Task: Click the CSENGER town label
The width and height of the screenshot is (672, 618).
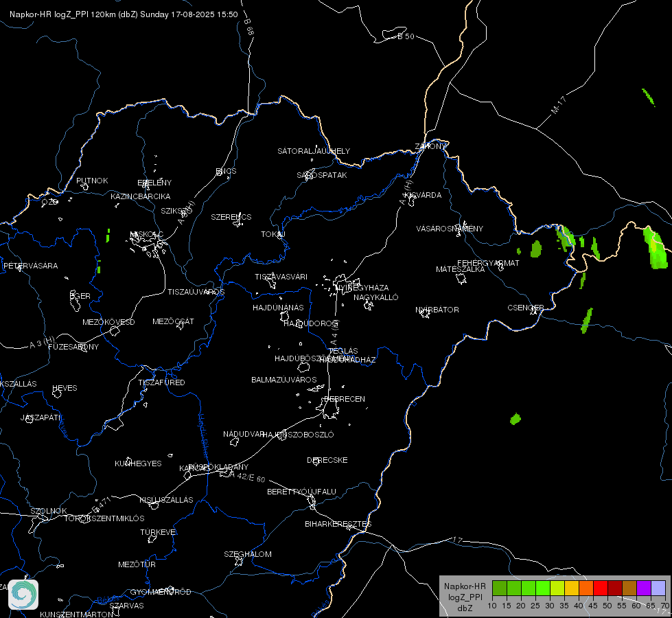Action: (x=525, y=308)
